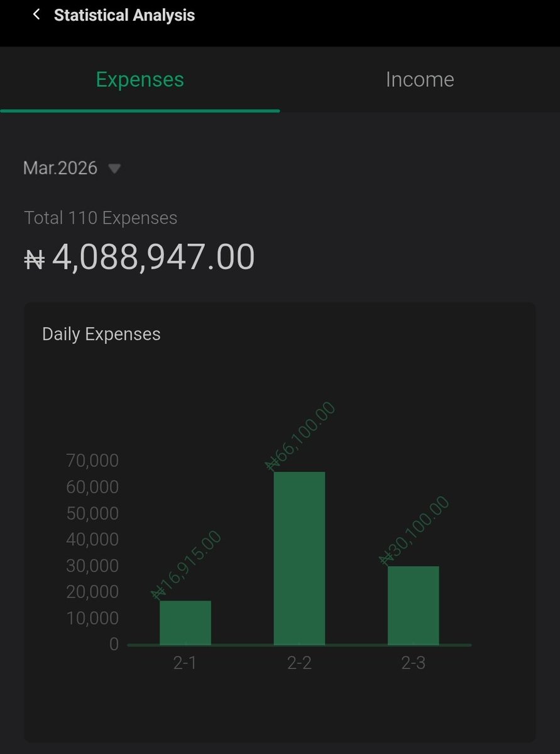Viewport: 560px width, 754px height.
Task: Click the 2-2 axis date label
Action: [x=299, y=663]
